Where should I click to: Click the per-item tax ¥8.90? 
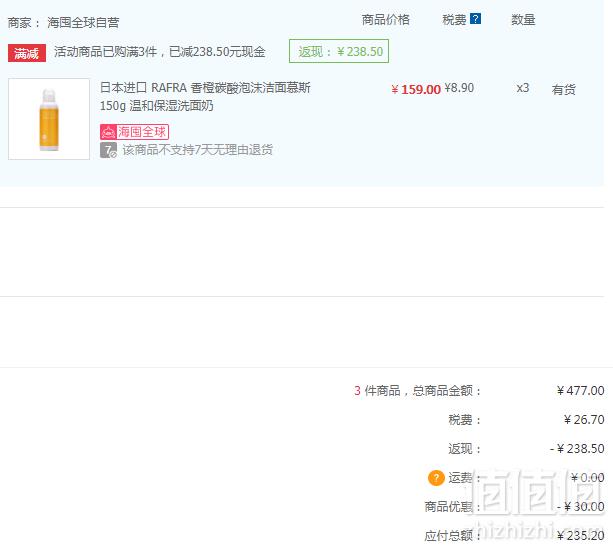pyautogui.click(x=459, y=88)
